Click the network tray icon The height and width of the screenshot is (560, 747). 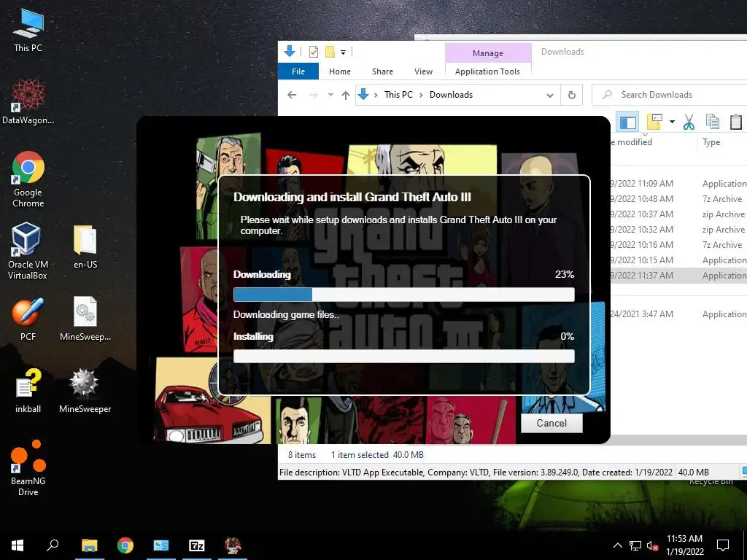[635, 545]
